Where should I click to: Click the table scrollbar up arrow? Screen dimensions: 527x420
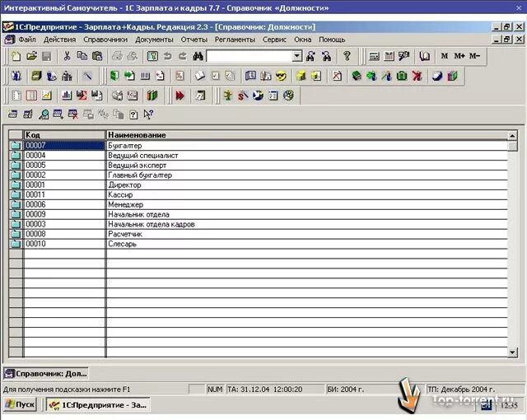point(512,135)
